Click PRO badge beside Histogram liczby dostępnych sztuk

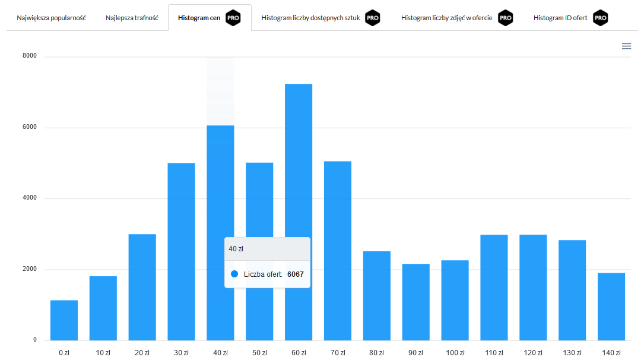(x=373, y=18)
